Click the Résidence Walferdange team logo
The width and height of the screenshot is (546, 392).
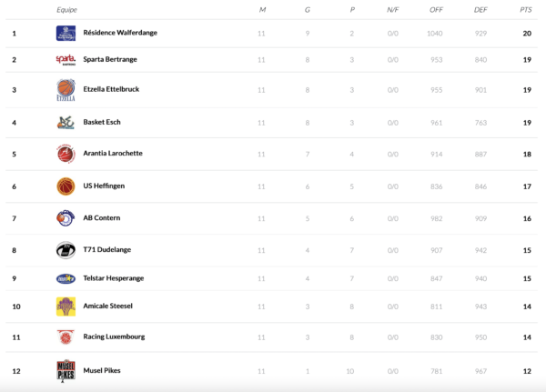66,34
